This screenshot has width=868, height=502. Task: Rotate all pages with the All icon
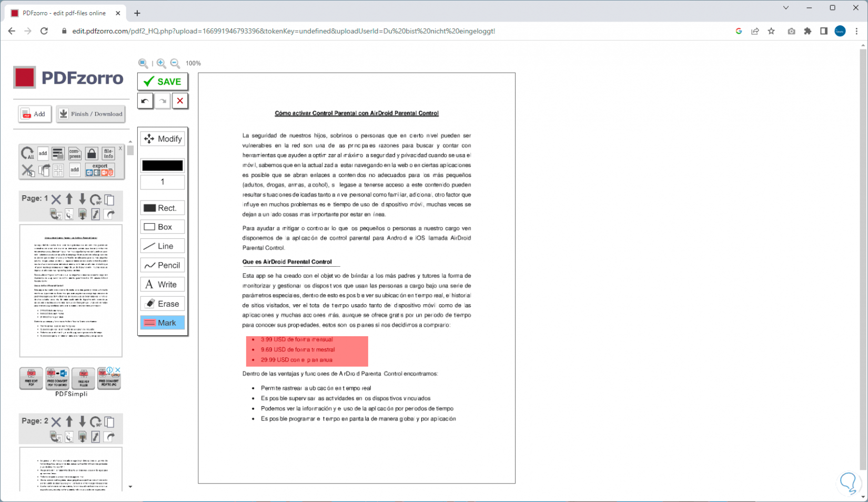click(x=27, y=153)
